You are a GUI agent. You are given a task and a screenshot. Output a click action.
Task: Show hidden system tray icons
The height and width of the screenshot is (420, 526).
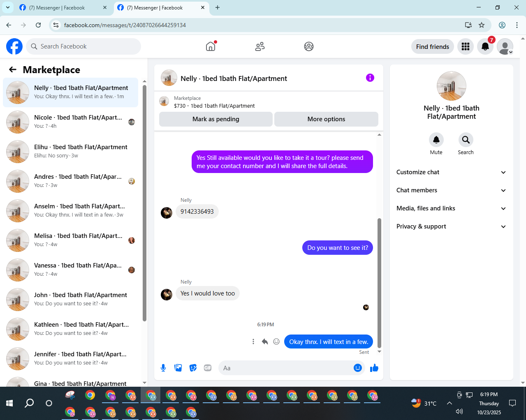(450, 403)
